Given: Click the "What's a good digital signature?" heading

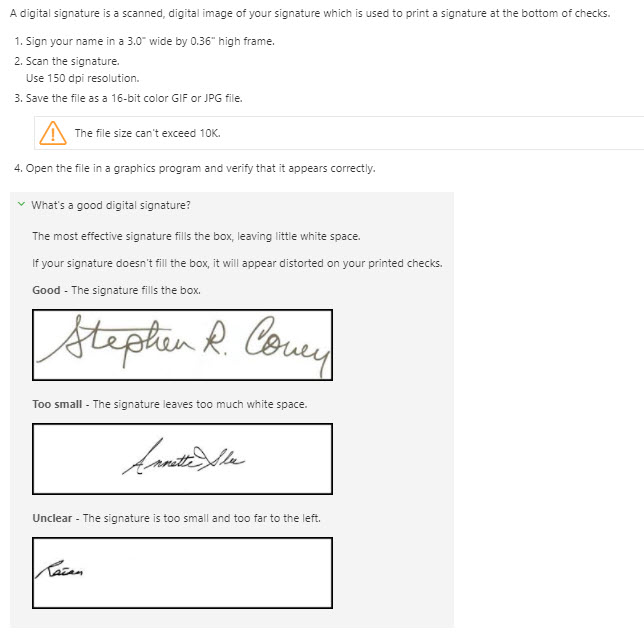Looking at the screenshot, I should [x=110, y=205].
